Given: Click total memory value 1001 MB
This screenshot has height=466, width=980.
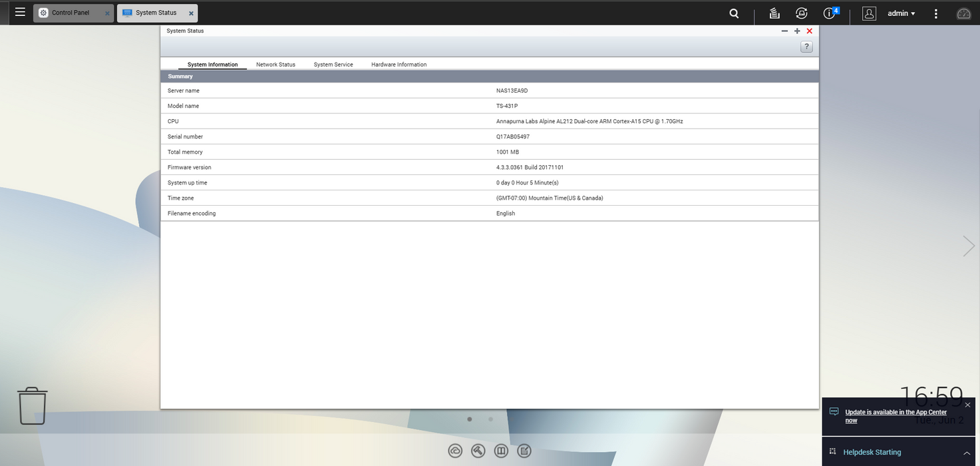Looking at the screenshot, I should pyautogui.click(x=508, y=152).
